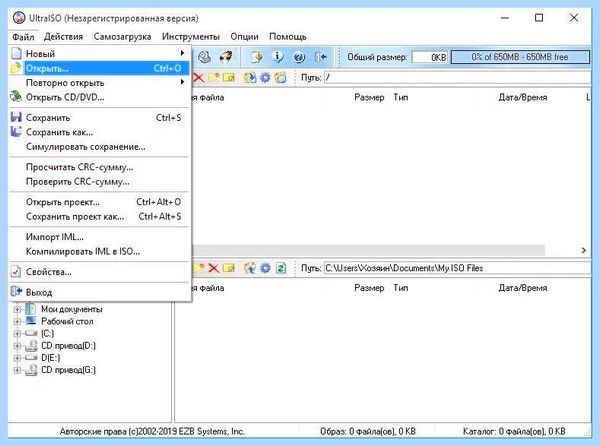The image size is (600, 446).
Task: Click the upper Путь field showing /
Action: point(458,78)
